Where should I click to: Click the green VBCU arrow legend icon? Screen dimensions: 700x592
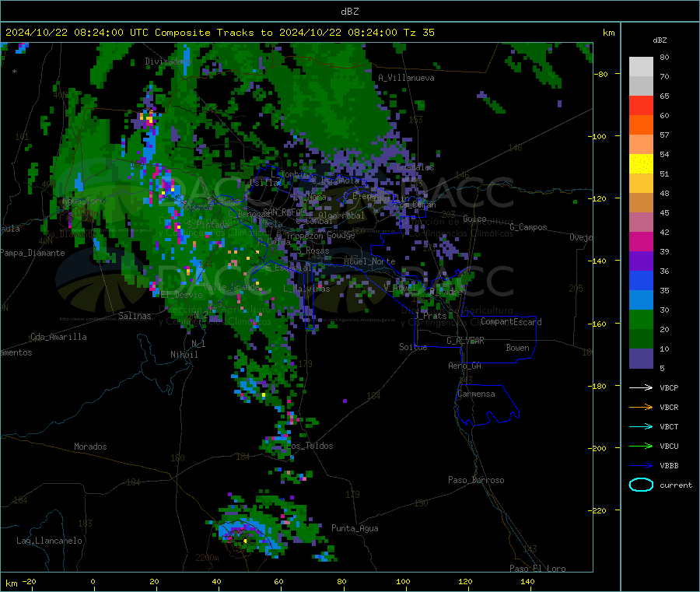[641, 446]
